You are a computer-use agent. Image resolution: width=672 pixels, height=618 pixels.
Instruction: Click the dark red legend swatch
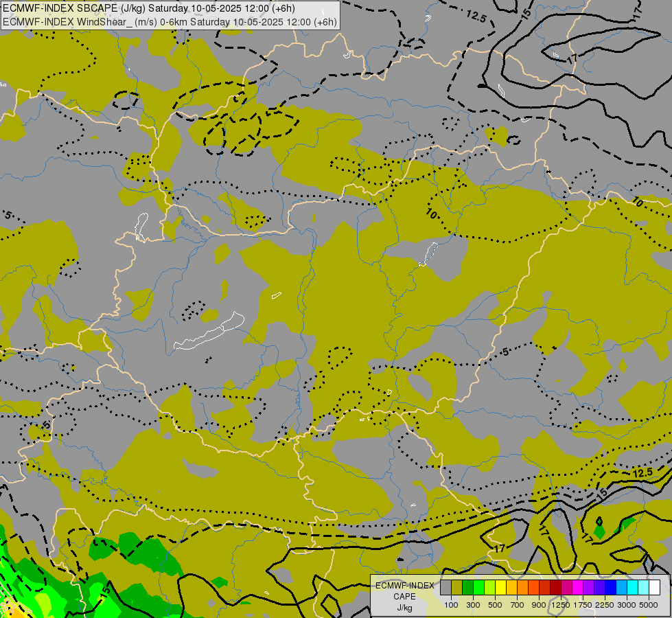point(555,588)
